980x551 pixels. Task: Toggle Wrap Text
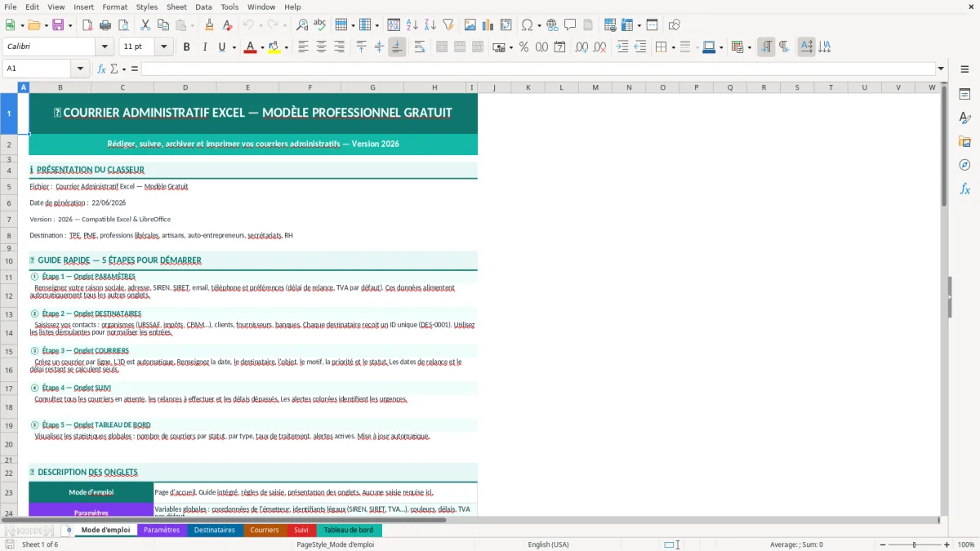tap(420, 47)
